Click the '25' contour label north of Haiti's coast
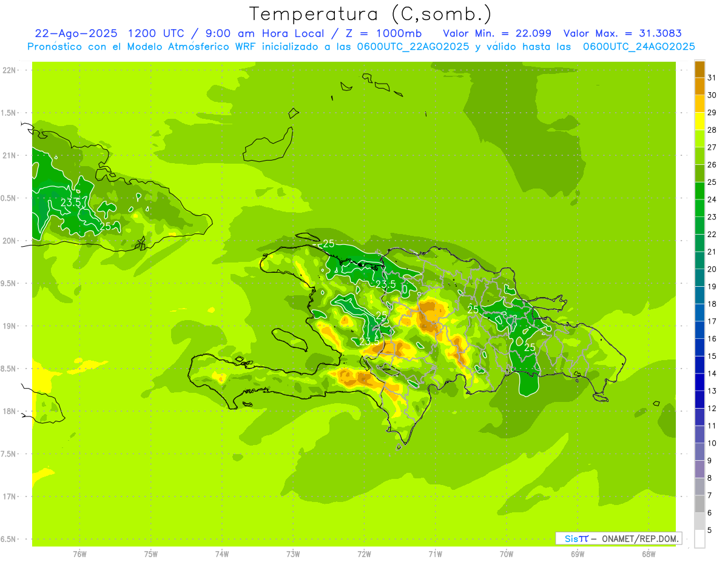Image resolution: width=728 pixels, height=562 pixels. [x=329, y=243]
